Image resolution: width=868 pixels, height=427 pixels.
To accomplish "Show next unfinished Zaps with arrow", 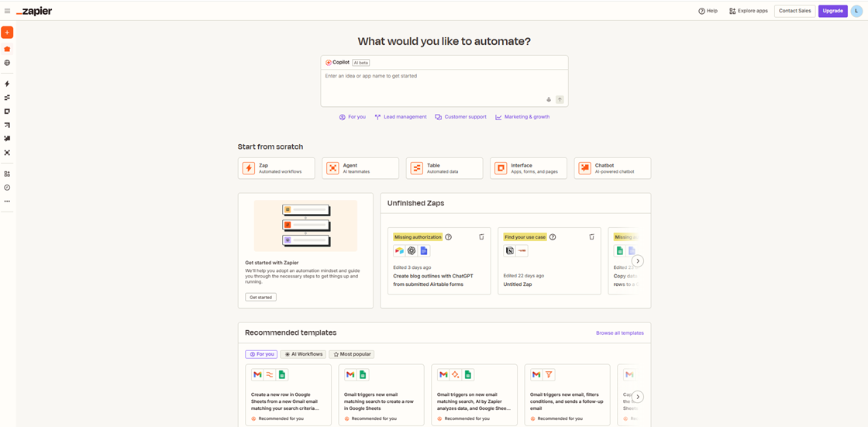I will (638, 260).
